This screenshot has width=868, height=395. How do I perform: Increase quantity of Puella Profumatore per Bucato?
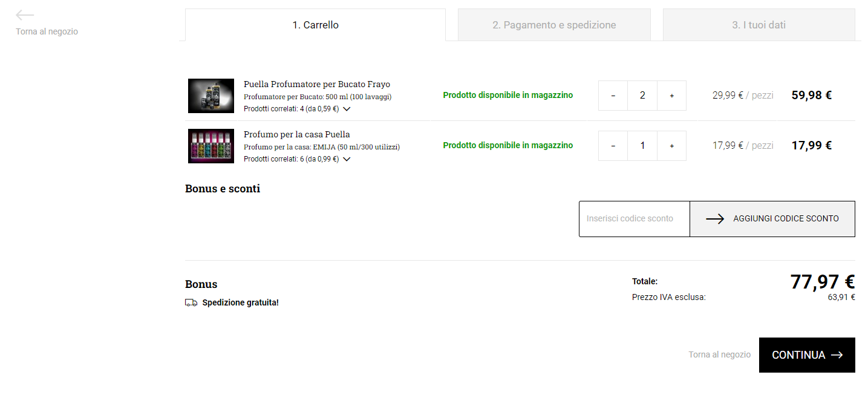[671, 96]
